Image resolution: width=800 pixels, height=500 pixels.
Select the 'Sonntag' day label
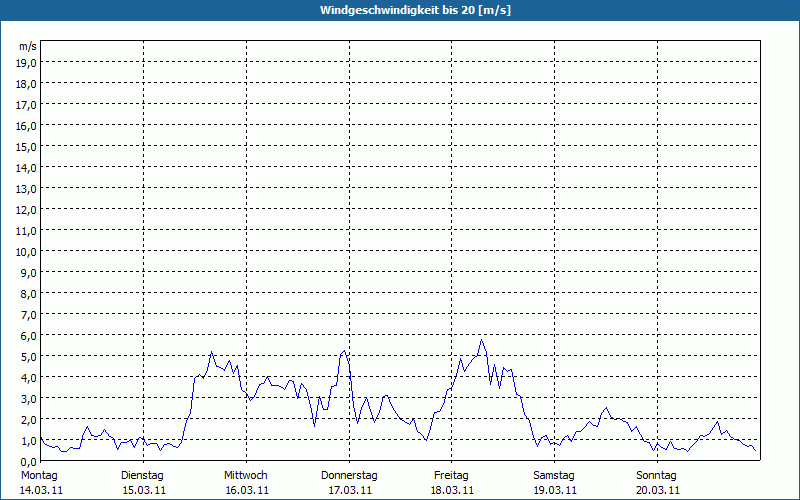pyautogui.click(x=656, y=476)
